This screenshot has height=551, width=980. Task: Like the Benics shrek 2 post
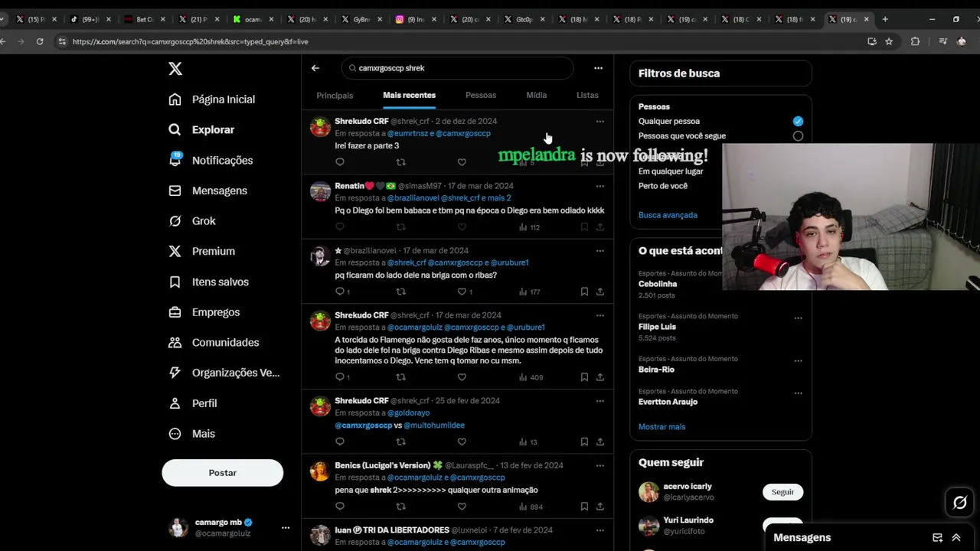(x=462, y=507)
